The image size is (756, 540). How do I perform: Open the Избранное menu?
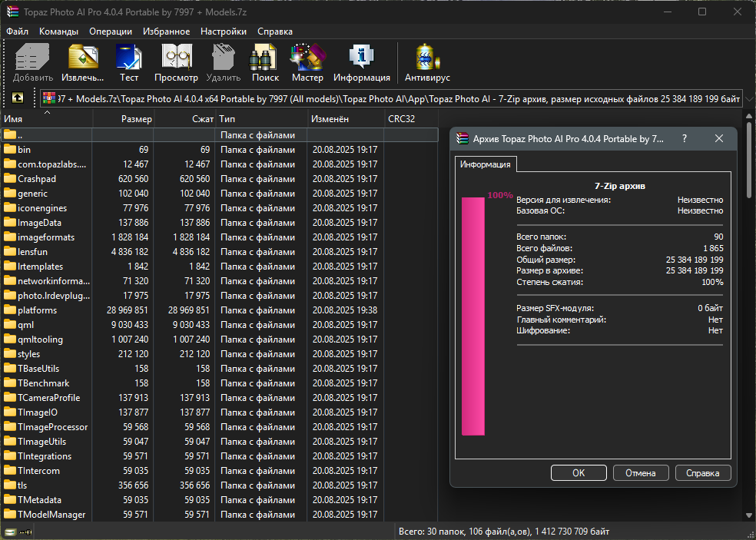click(x=167, y=31)
